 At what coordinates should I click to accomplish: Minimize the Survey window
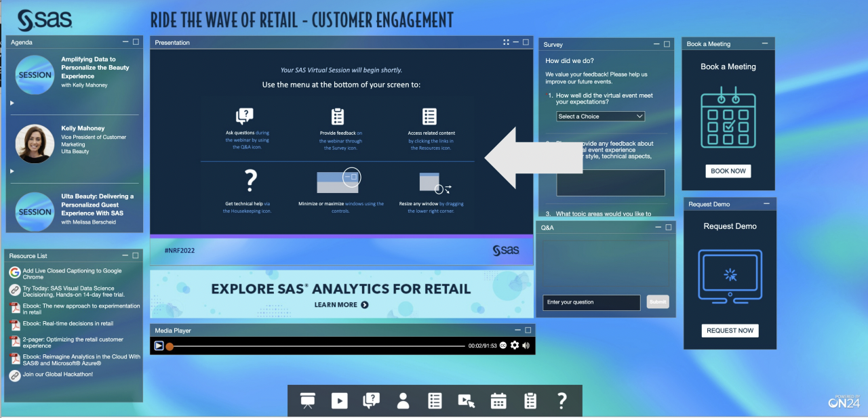pyautogui.click(x=656, y=44)
